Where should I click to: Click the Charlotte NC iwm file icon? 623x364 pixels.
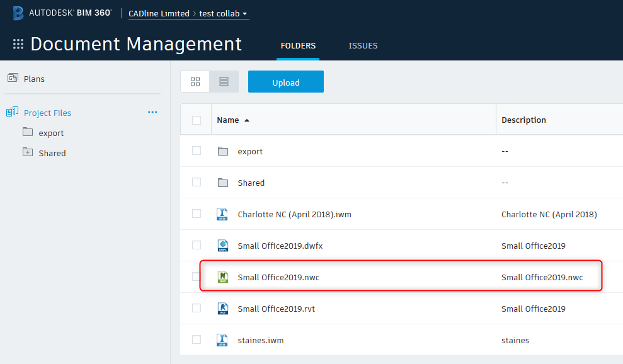(222, 214)
